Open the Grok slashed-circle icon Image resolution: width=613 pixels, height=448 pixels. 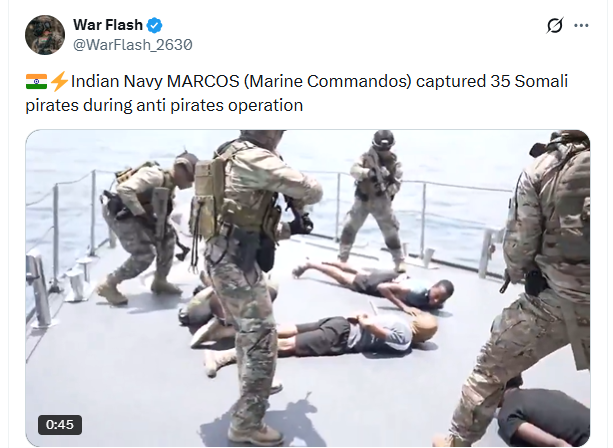click(555, 26)
